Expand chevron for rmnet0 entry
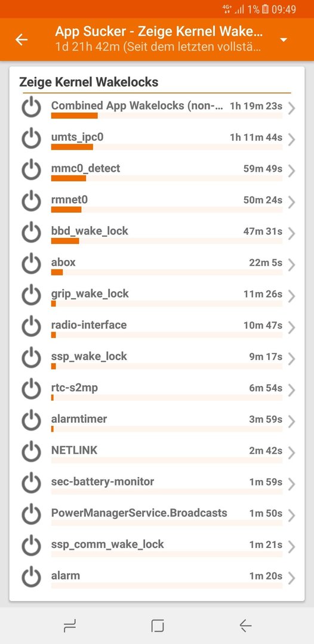Screen dimensions: 314x644 pos(291,203)
